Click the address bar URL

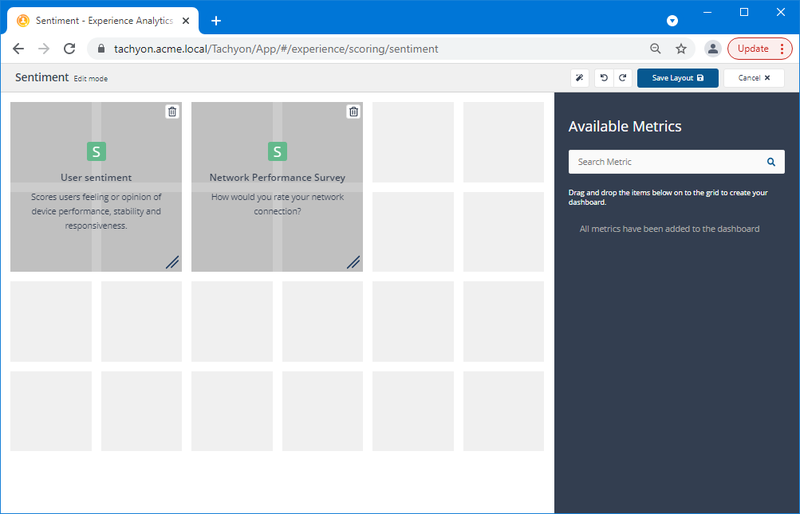pos(276,49)
